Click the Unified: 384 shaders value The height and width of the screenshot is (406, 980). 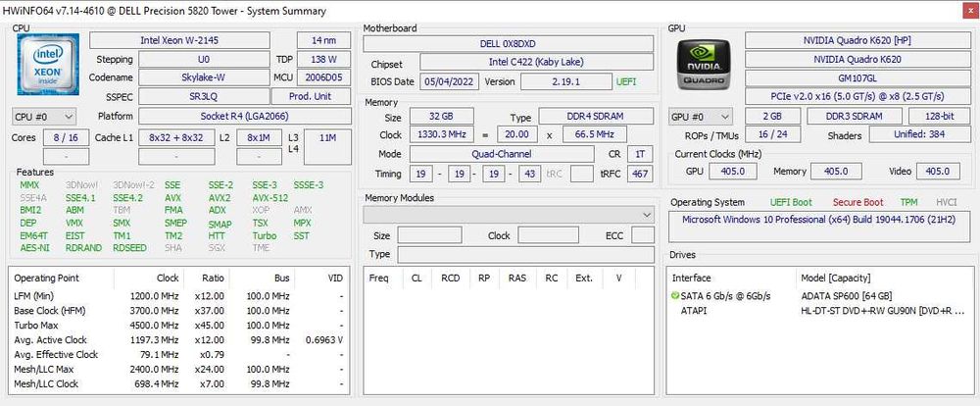919,134
